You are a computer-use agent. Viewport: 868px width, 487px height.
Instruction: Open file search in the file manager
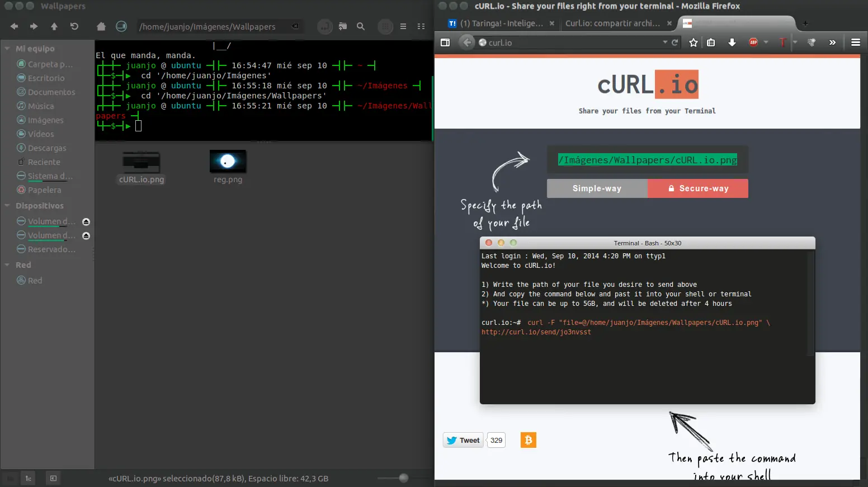click(x=361, y=26)
